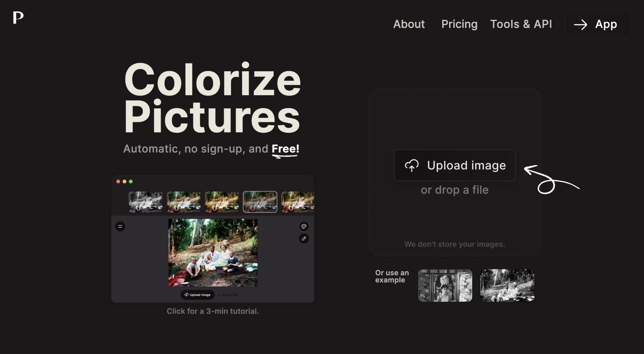This screenshot has width=644, height=354.
Task: Open the hamburger menu inside the demo window
Action: 120,226
